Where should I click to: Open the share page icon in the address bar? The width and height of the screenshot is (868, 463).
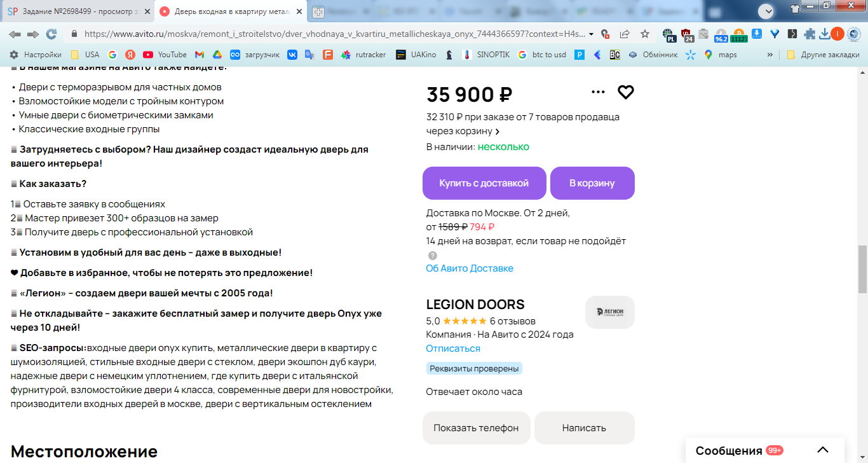pos(625,34)
